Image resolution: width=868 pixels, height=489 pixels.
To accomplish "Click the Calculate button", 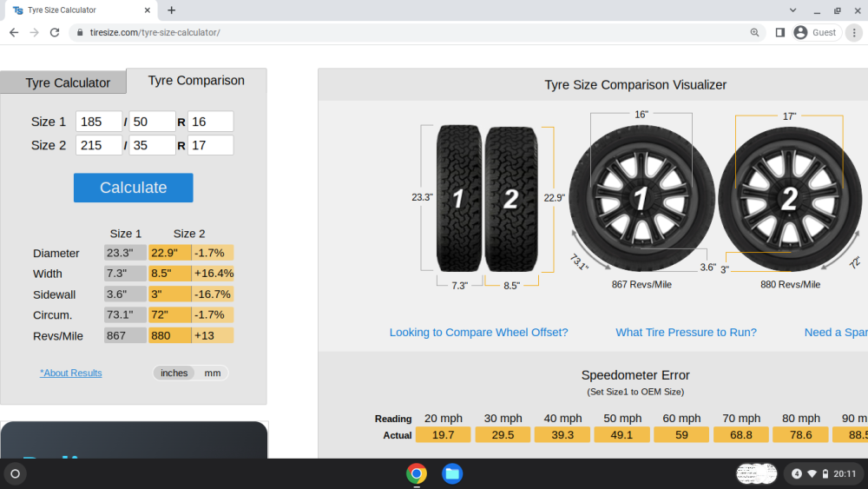I will (134, 188).
